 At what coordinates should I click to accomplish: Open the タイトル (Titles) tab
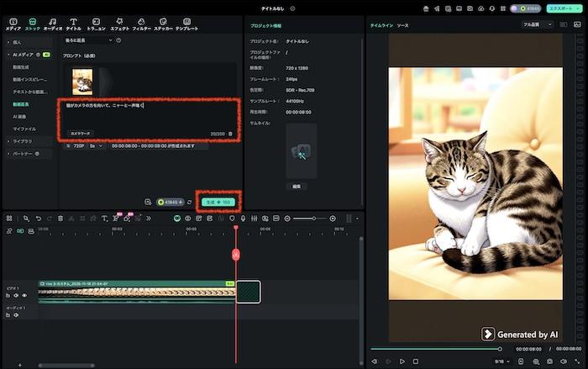click(x=73, y=22)
